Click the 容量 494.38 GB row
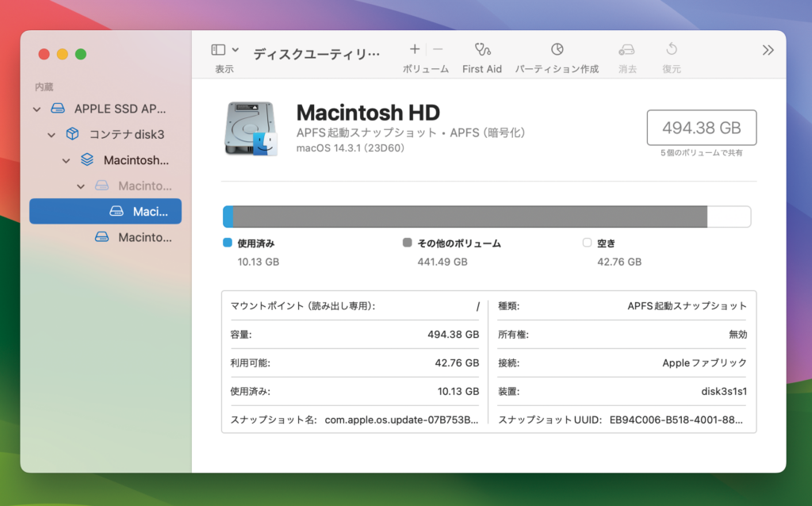 (354, 335)
